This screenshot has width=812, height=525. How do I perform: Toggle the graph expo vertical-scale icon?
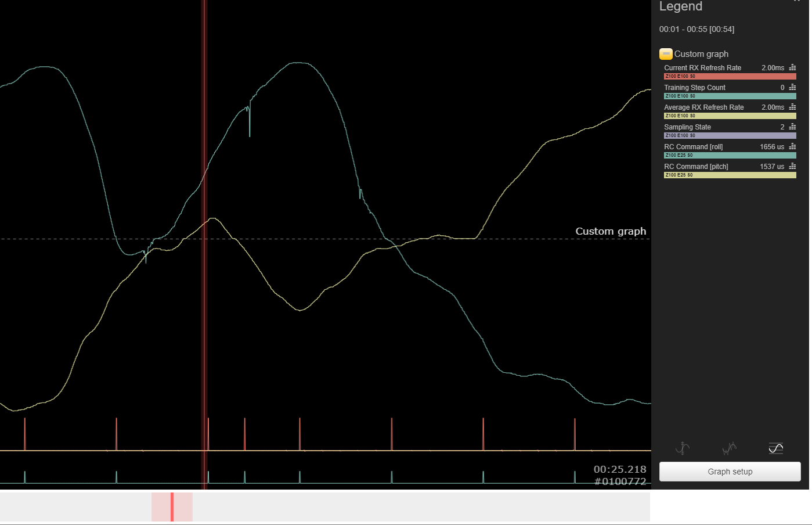pyautogui.click(x=683, y=448)
